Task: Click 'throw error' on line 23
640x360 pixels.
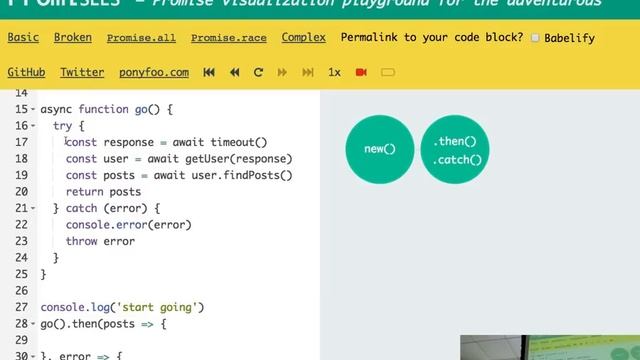Action: pyautogui.click(x=100, y=241)
